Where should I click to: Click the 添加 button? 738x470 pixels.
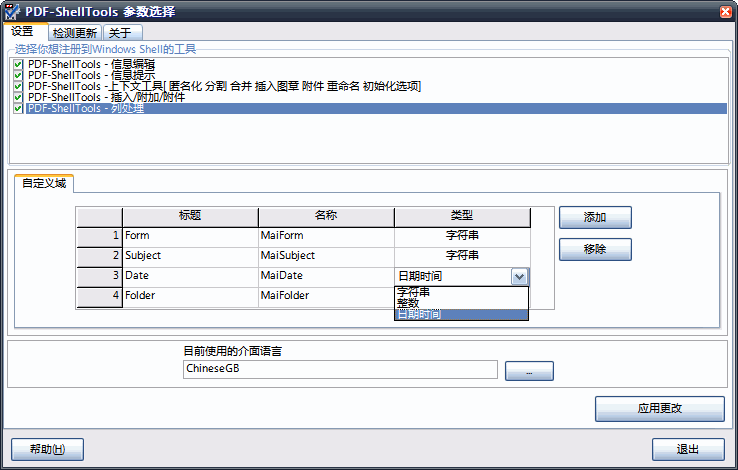(595, 217)
